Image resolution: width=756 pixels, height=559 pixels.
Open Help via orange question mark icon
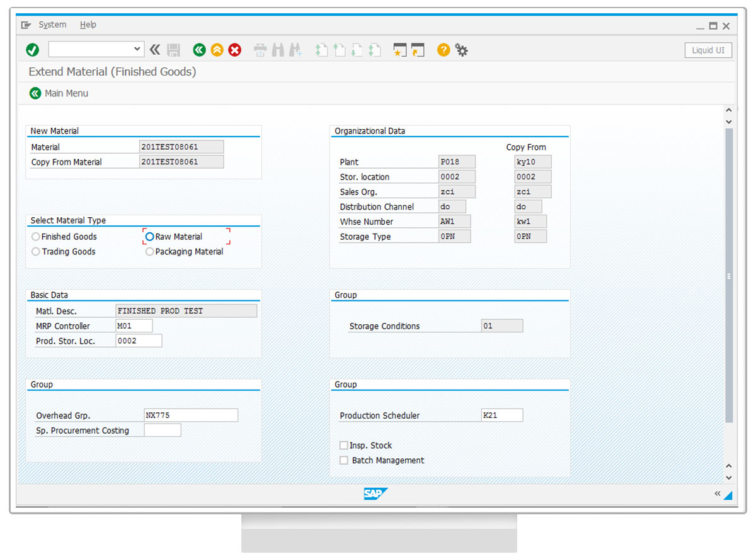point(444,50)
